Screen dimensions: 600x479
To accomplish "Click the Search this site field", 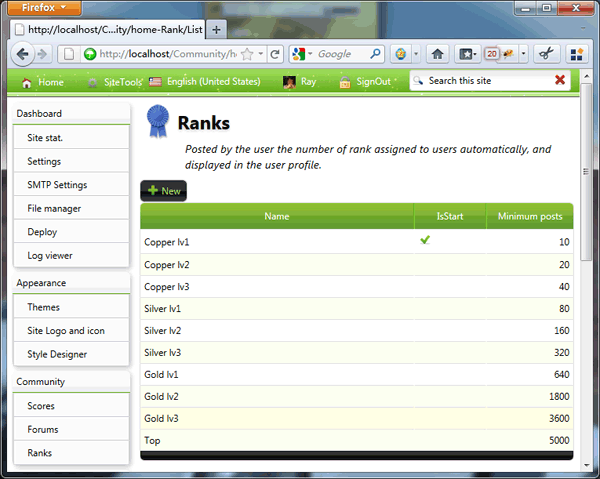I will (x=489, y=80).
